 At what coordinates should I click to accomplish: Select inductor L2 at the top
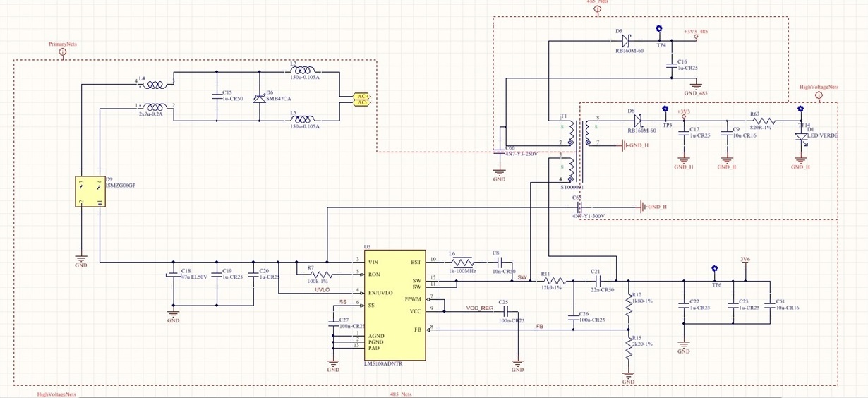tap(304, 71)
